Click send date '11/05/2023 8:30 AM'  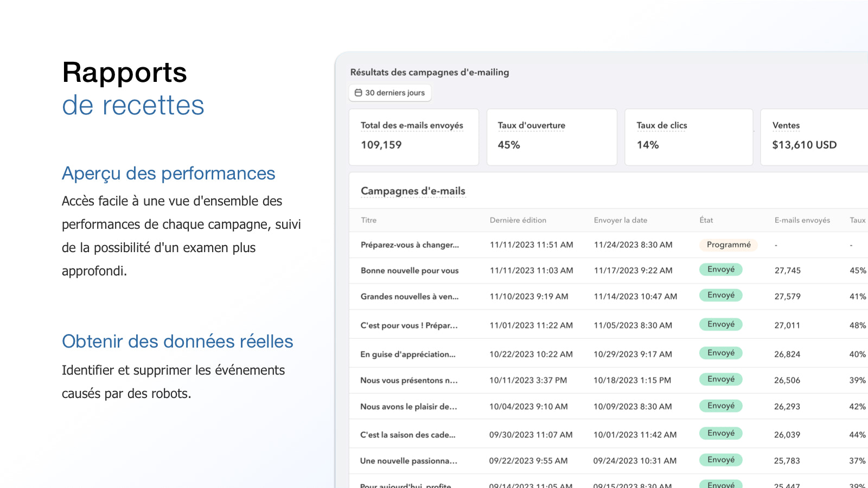(x=633, y=325)
